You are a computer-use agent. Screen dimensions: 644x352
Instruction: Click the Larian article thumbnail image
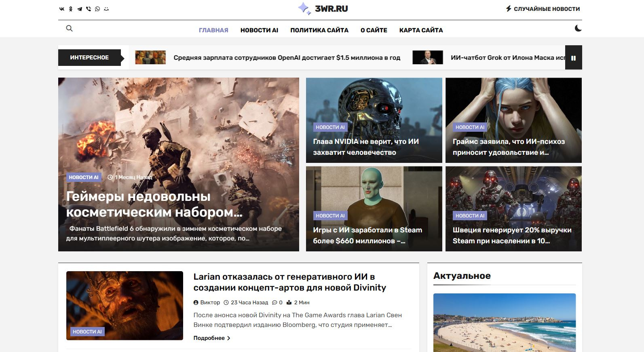coord(125,306)
